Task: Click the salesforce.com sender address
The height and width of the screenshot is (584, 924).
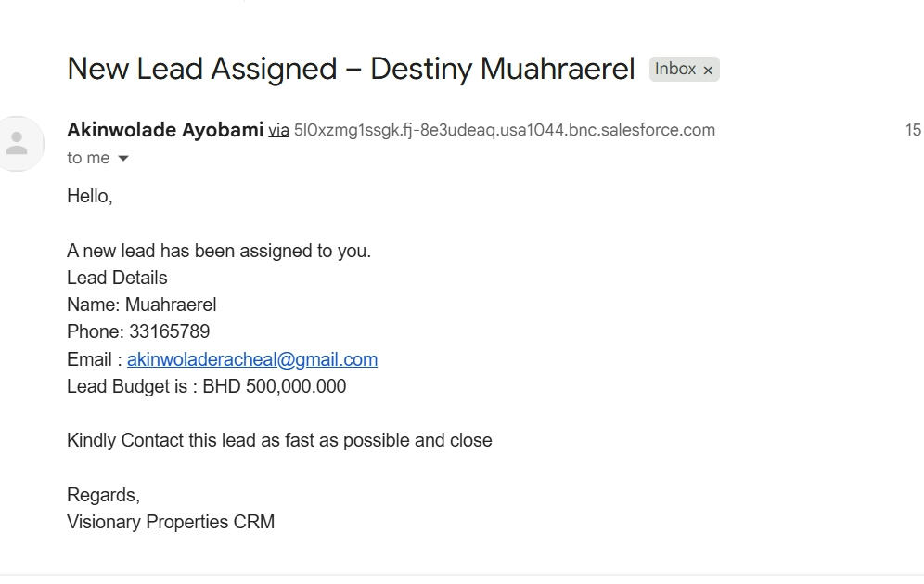Action: (x=504, y=130)
